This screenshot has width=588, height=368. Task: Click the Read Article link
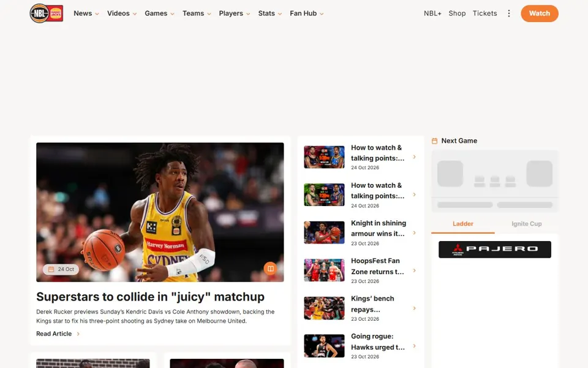[x=54, y=334]
